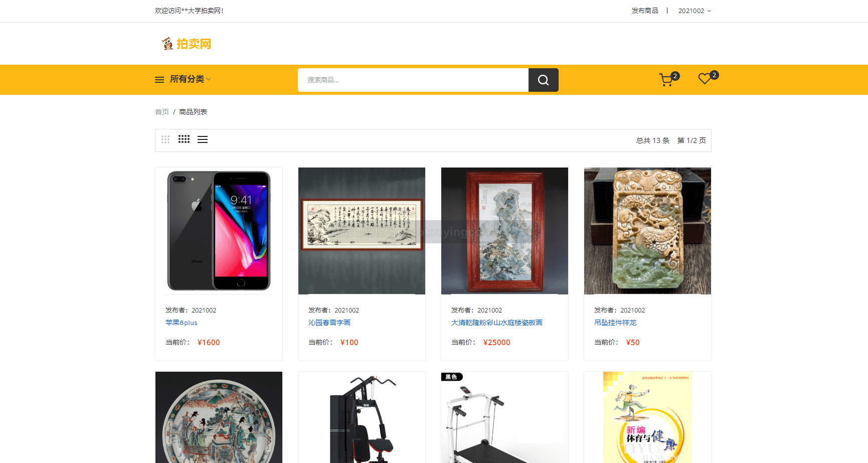Viewport: 868px width, 463px height.
Task: Focus the 搜索商品 search field
Action: click(413, 80)
